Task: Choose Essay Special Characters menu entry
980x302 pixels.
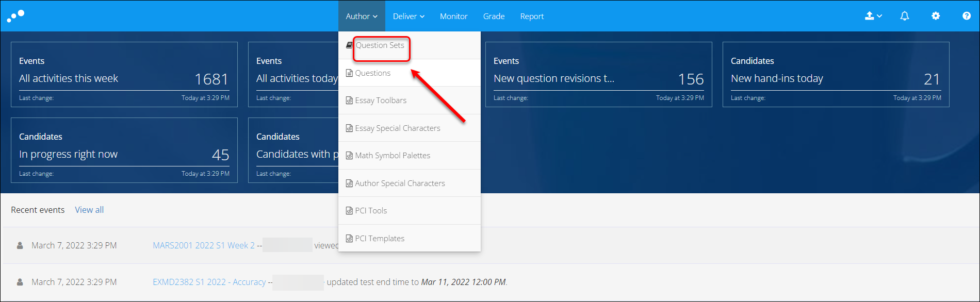Action: coord(410,128)
